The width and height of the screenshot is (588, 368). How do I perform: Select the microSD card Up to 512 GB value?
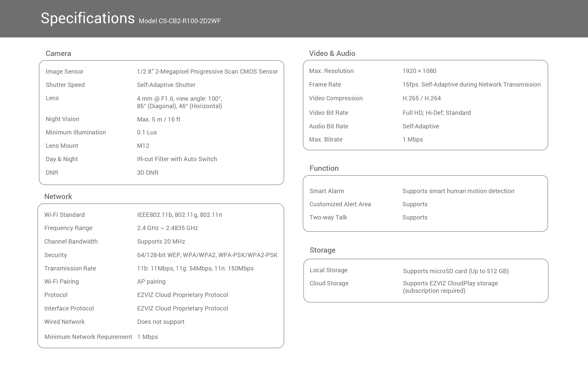[456, 271]
